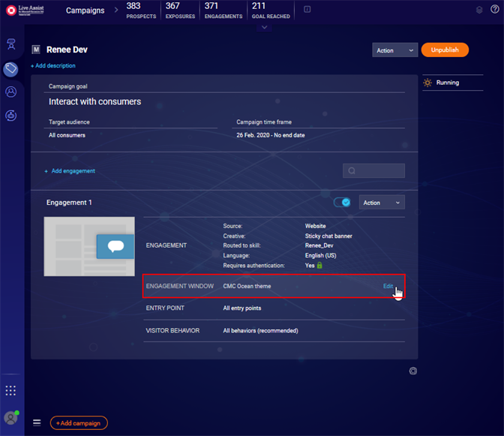Open the campaign Action dropdown
The image size is (504, 436).
tap(394, 50)
